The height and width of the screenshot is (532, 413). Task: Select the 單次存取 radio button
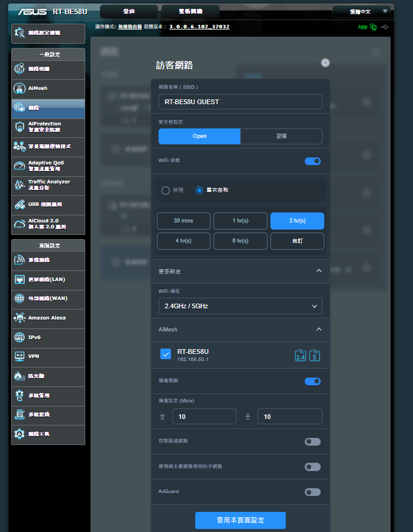coord(199,191)
